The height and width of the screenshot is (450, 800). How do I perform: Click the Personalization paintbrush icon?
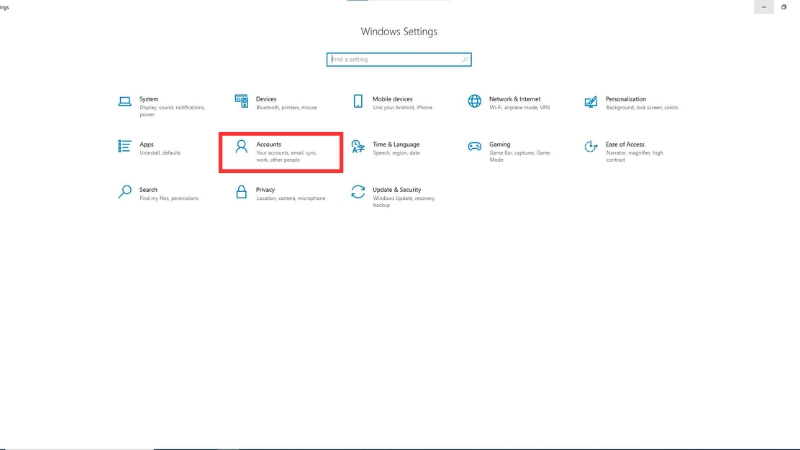[x=591, y=101]
